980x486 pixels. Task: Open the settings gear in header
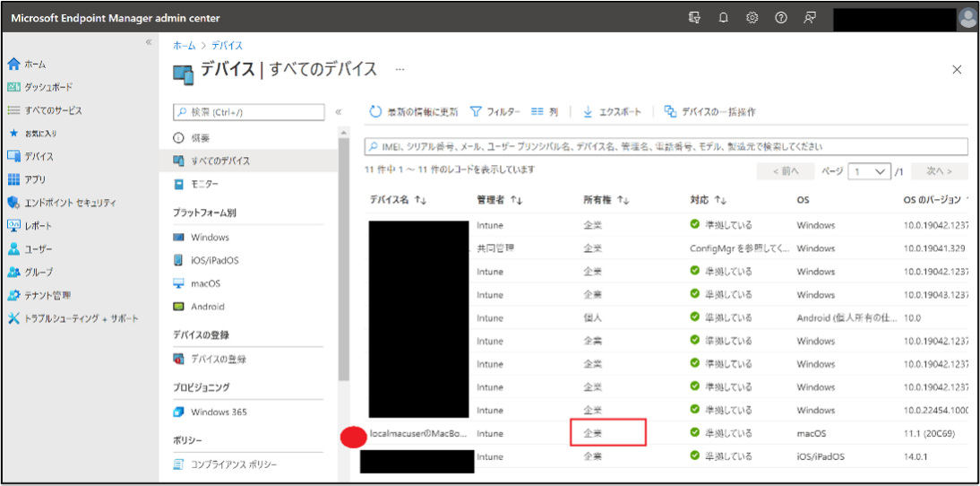tap(752, 18)
